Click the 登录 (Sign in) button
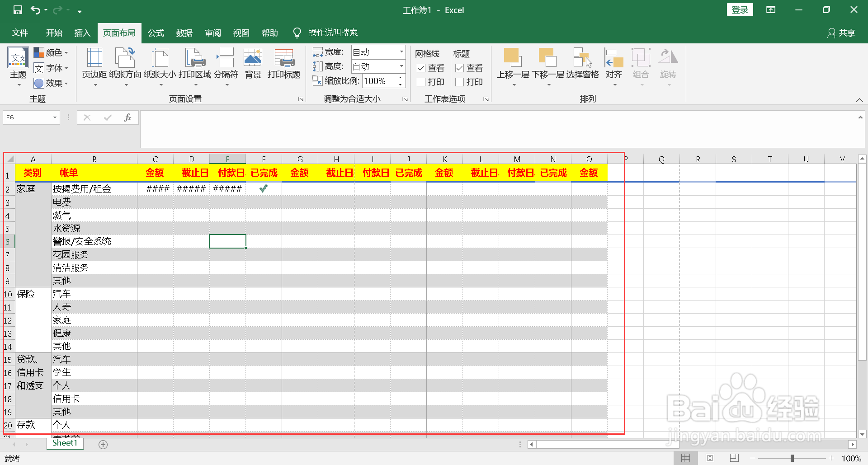The width and height of the screenshot is (868, 465). click(740, 9)
